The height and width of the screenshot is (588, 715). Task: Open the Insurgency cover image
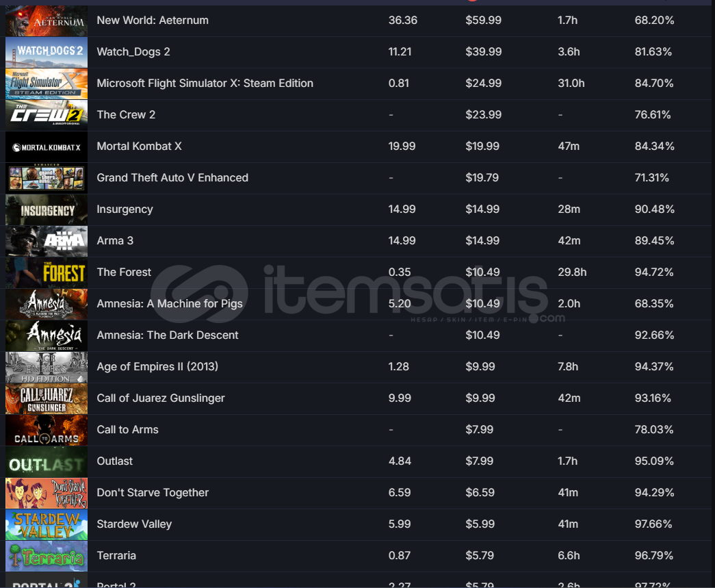pos(47,210)
